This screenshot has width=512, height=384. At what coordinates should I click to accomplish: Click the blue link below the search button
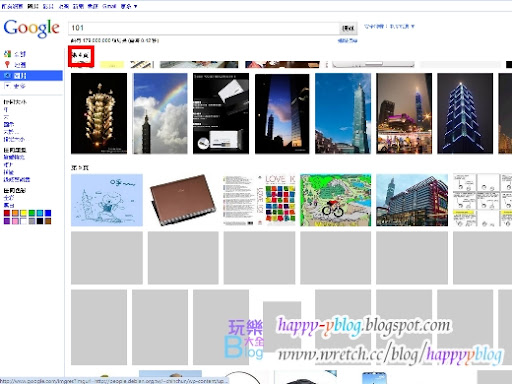pyautogui.click(x=348, y=41)
